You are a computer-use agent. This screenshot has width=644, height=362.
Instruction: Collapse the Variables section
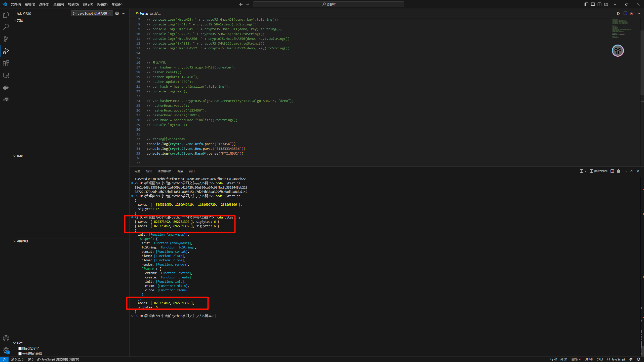pos(20,20)
